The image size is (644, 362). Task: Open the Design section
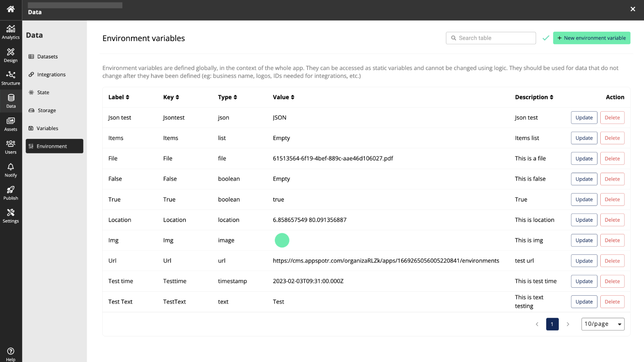click(x=11, y=55)
